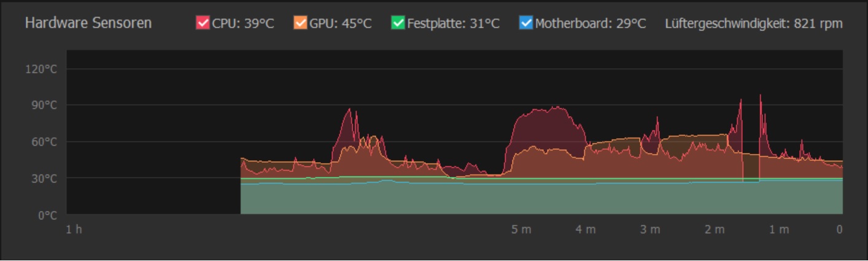Select the 1 m time axis marker
This screenshot has height=261, width=868.
[x=779, y=230]
